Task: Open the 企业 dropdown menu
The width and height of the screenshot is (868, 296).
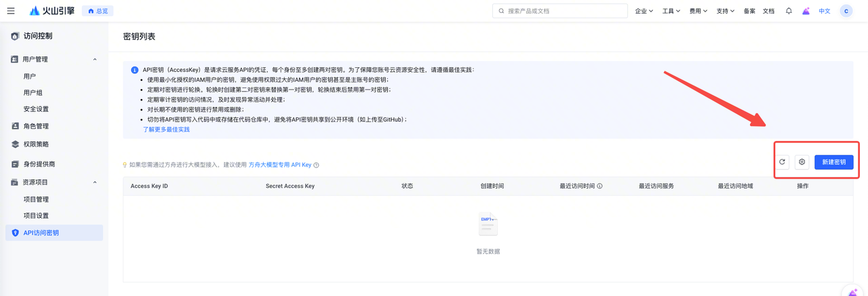Action: point(644,11)
